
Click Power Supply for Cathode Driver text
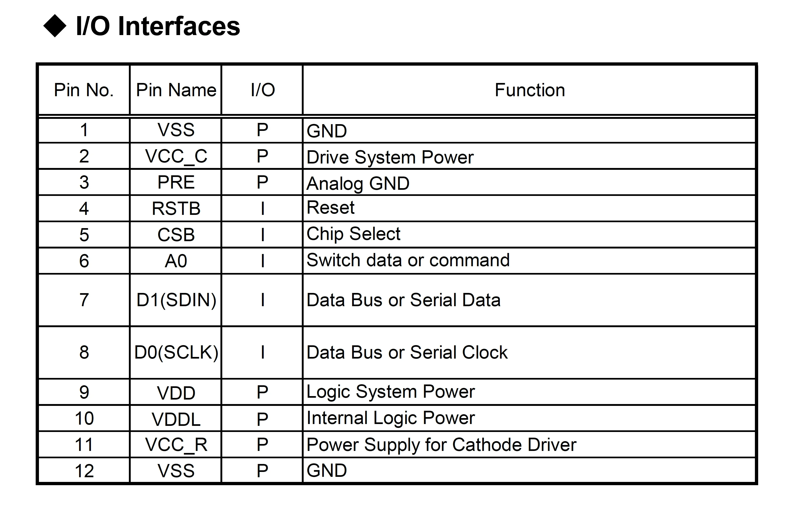pos(441,445)
